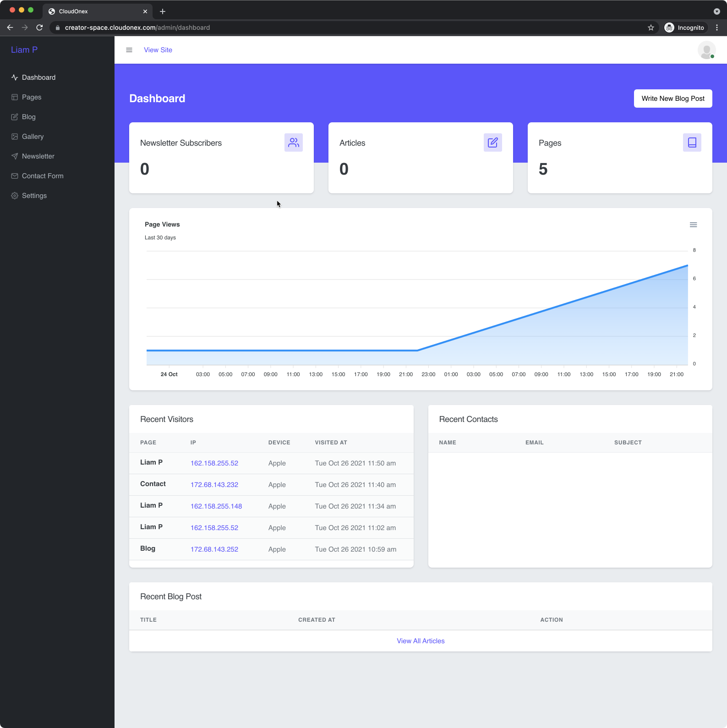Click the CREATED AT column header
The height and width of the screenshot is (728, 727).
click(x=317, y=620)
